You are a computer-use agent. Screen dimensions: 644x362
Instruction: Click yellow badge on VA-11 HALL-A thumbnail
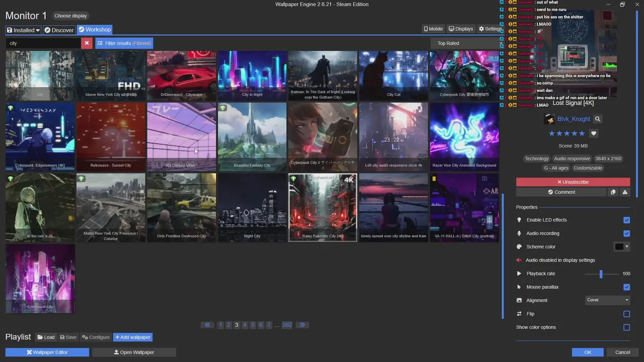tap(434, 178)
